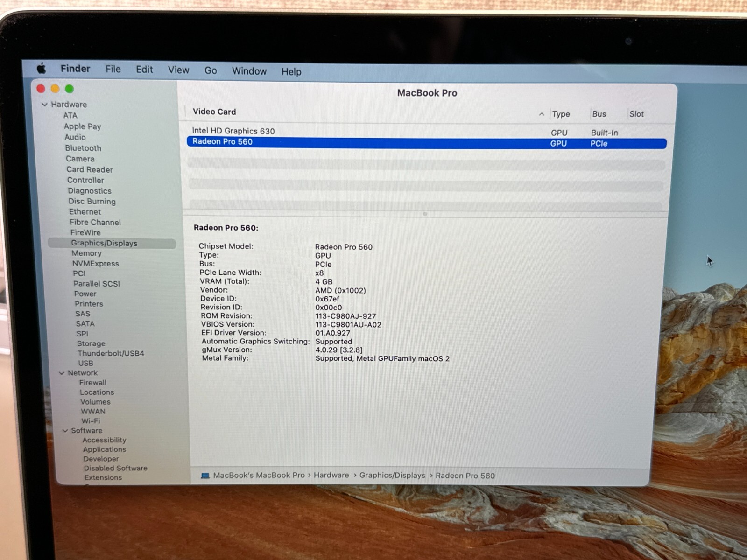Sort by the Type column header
The width and height of the screenshot is (747, 560).
point(561,114)
